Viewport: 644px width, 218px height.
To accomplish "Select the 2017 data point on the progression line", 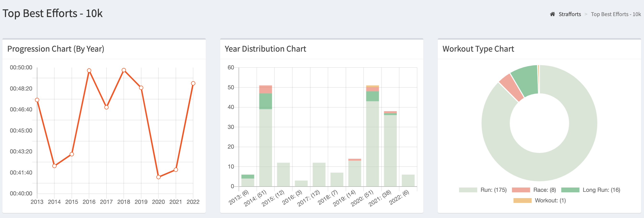I will (x=106, y=107).
